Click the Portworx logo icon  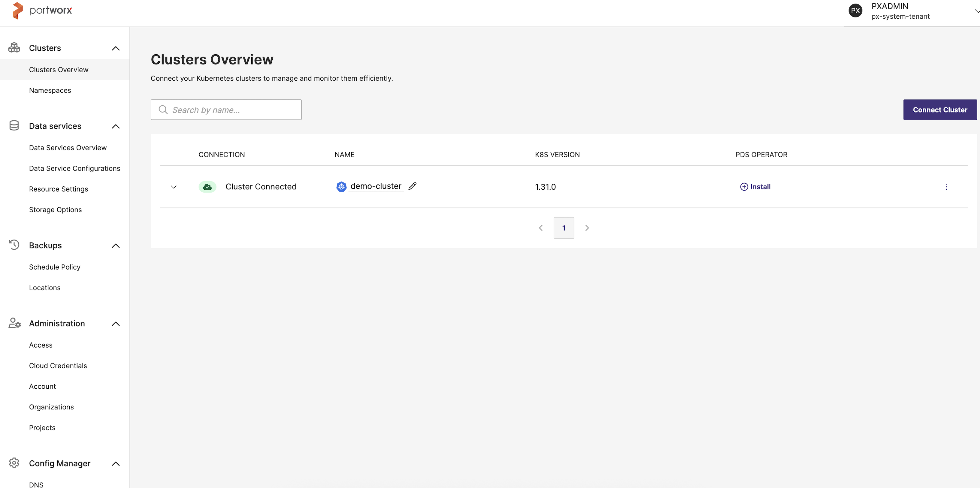[17, 10]
